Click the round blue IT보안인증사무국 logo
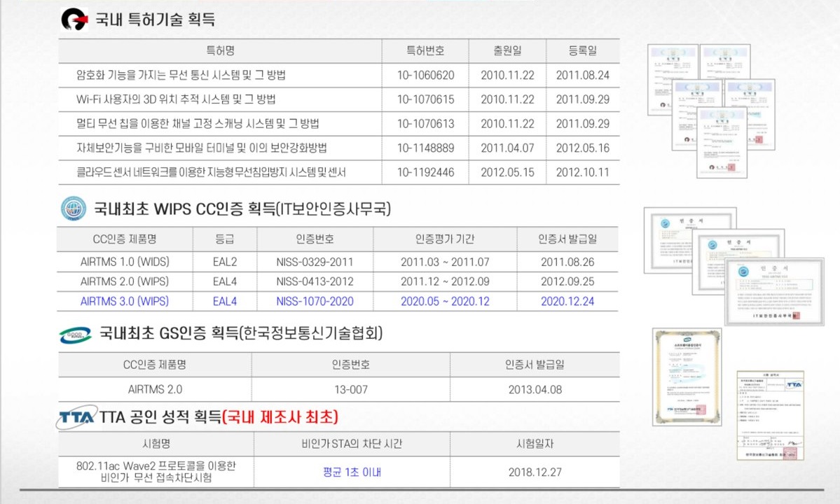 pos(73,209)
